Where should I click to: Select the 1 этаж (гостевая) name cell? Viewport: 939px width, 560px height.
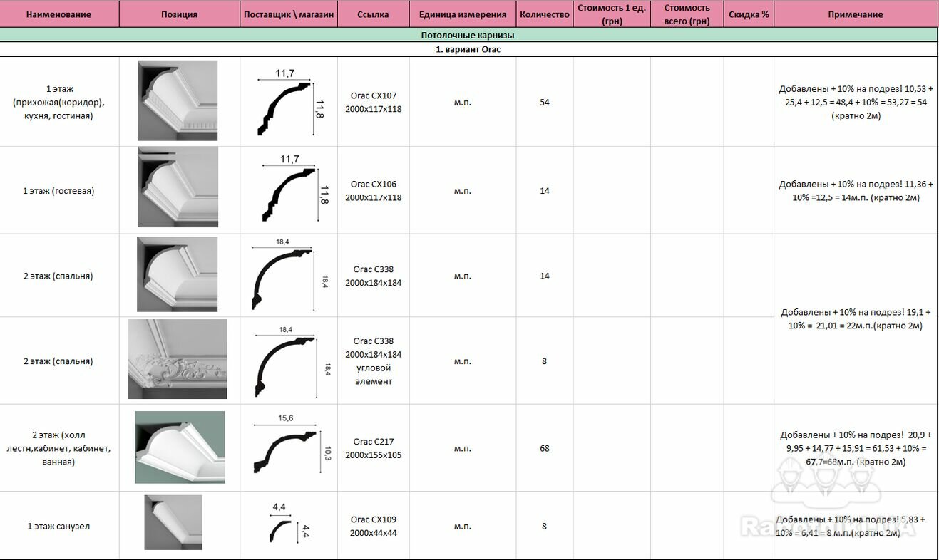tap(58, 191)
